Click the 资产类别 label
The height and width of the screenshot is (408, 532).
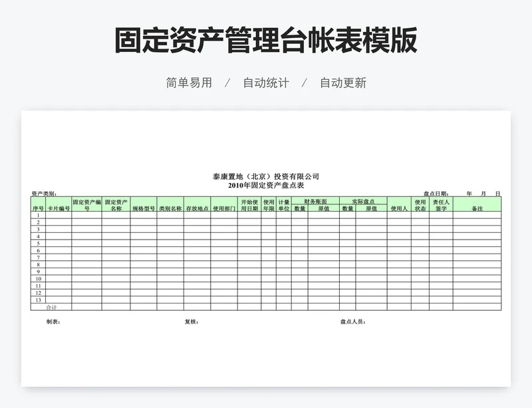point(44,194)
